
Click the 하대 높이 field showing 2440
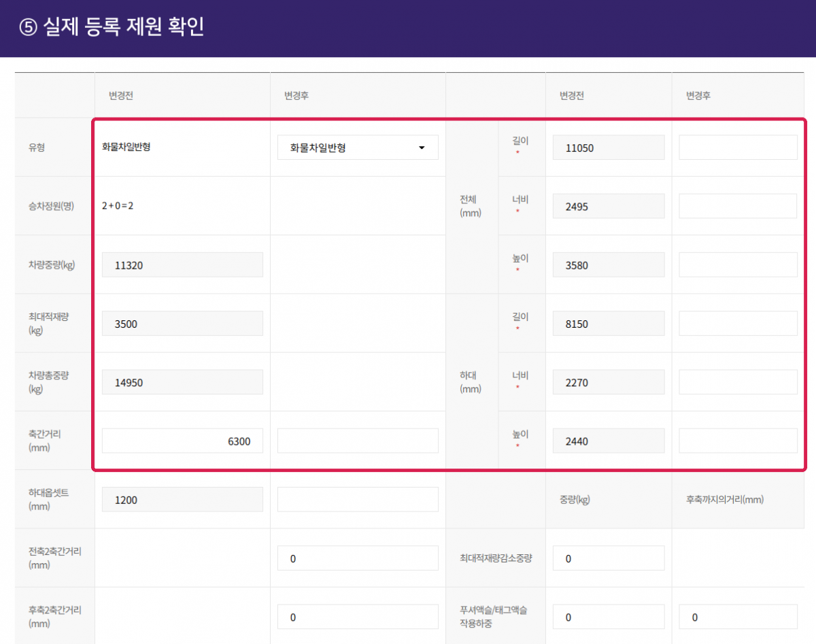tap(609, 441)
